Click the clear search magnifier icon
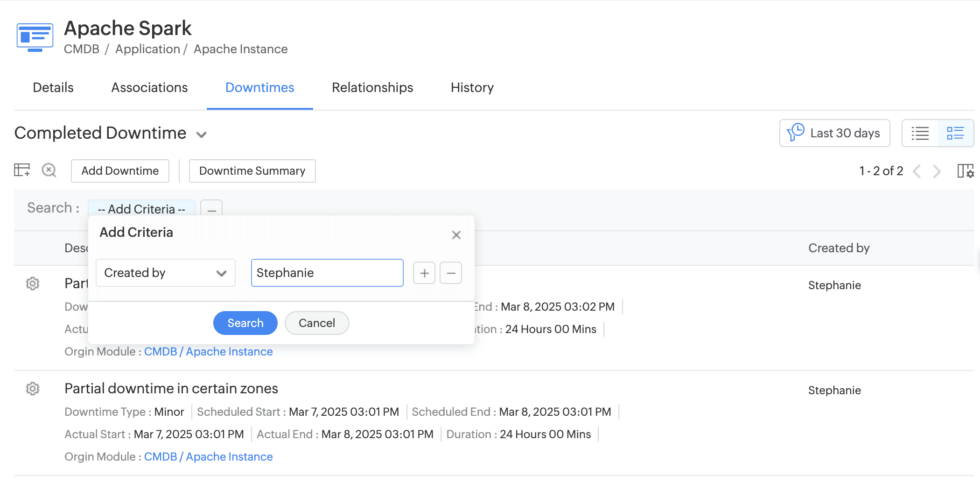Screen dimensions: 980x483 pyautogui.click(x=49, y=170)
